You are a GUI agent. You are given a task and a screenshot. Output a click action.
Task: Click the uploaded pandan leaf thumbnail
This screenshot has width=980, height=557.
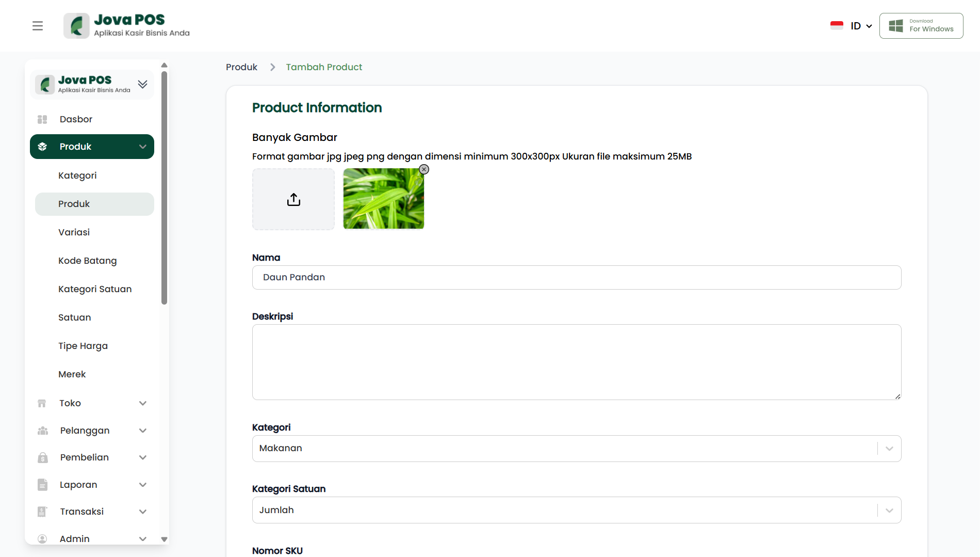[383, 199]
